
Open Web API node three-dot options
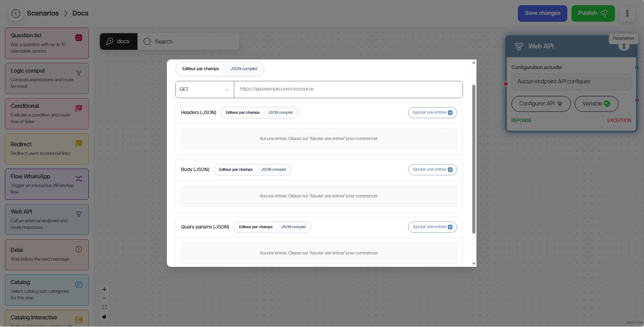(x=624, y=47)
